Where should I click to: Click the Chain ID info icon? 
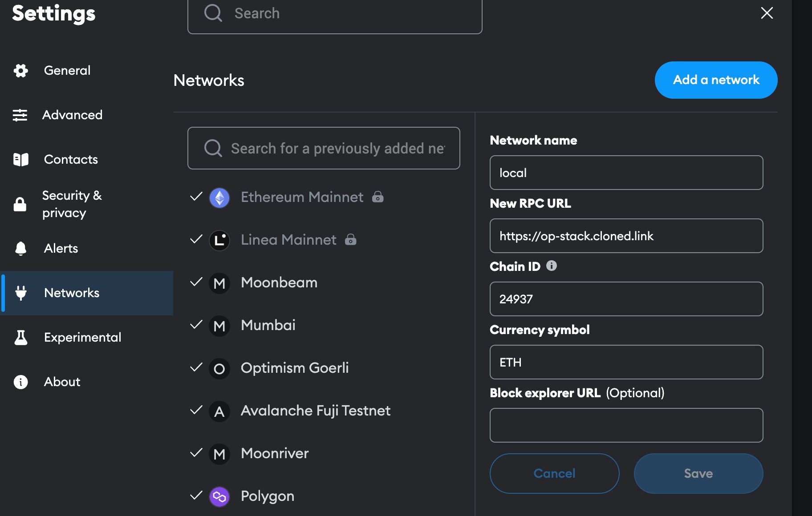552,266
